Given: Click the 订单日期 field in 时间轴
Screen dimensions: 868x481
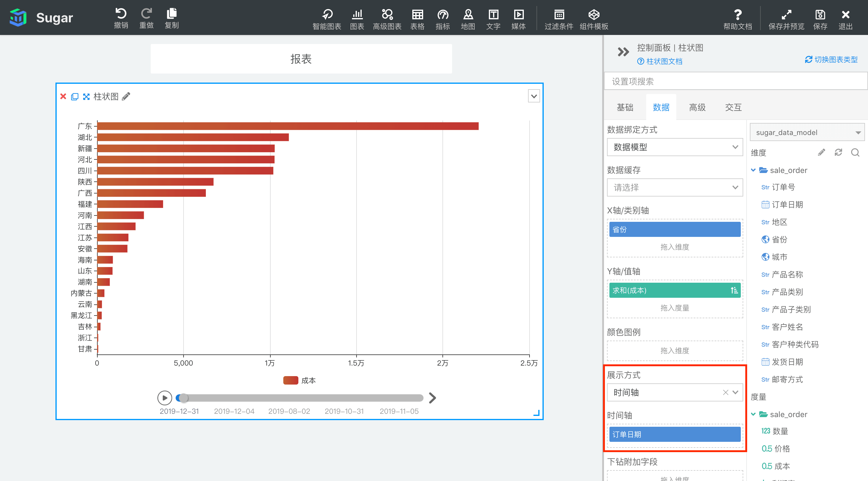Looking at the screenshot, I should coord(675,435).
